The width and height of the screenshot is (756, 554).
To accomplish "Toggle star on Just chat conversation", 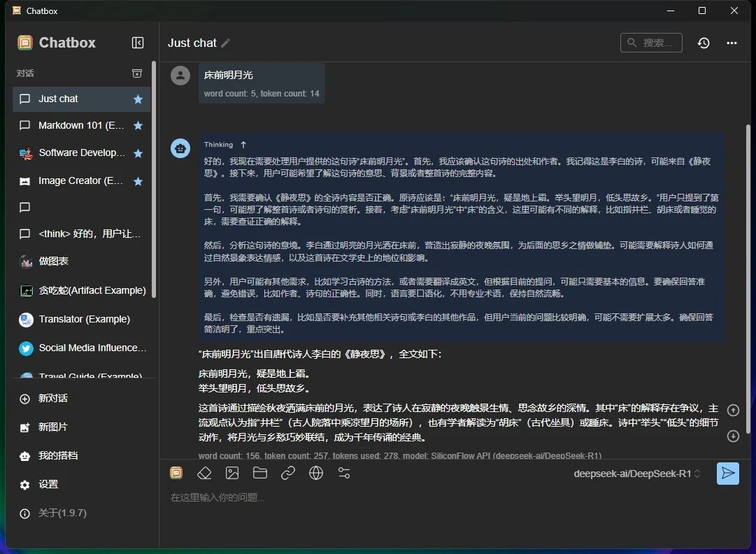I will coord(138,99).
